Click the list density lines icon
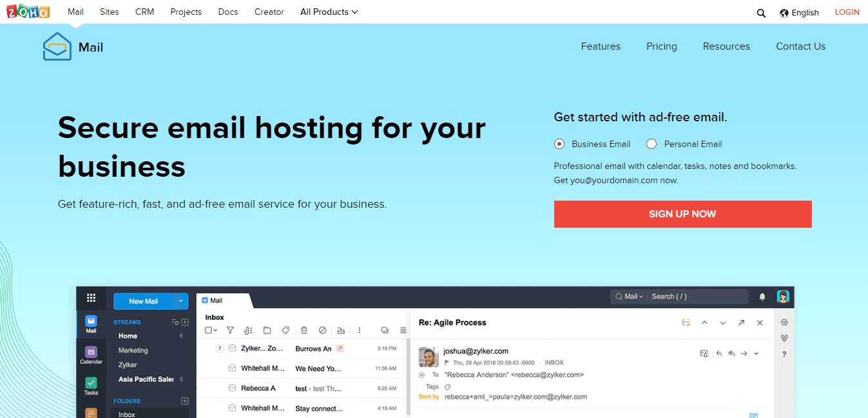 [403, 330]
